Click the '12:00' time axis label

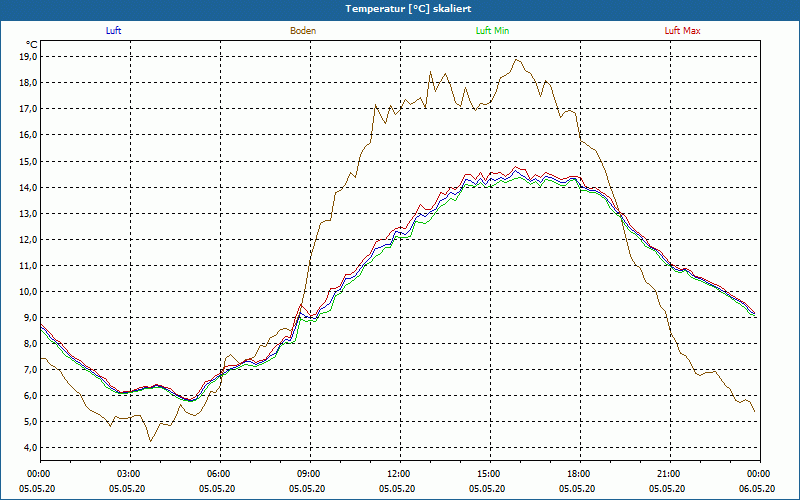[397, 474]
